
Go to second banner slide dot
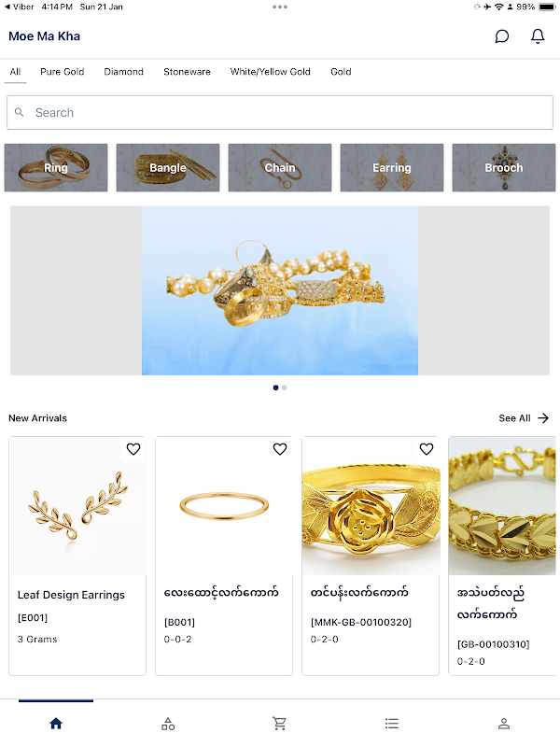(285, 388)
